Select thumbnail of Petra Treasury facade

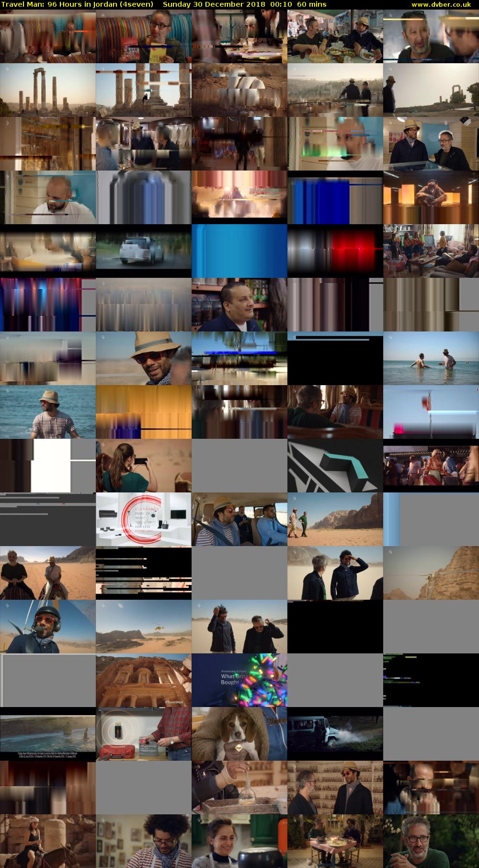point(144,680)
